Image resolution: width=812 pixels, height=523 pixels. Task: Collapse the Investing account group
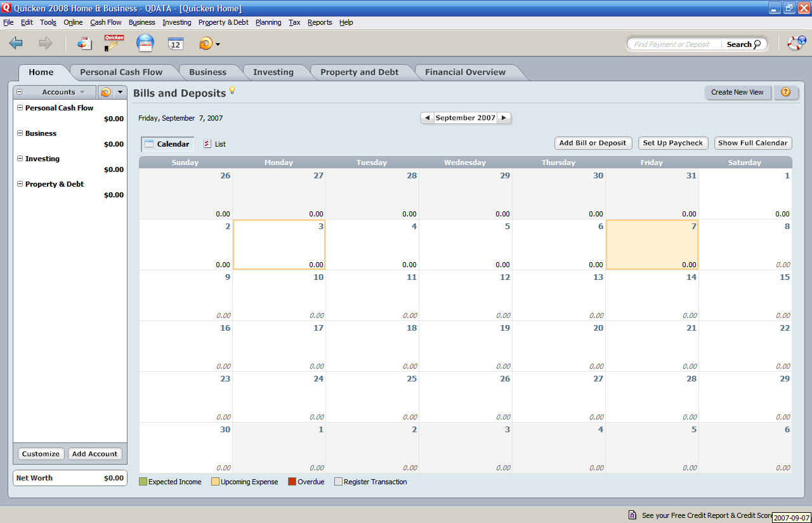pos(20,159)
